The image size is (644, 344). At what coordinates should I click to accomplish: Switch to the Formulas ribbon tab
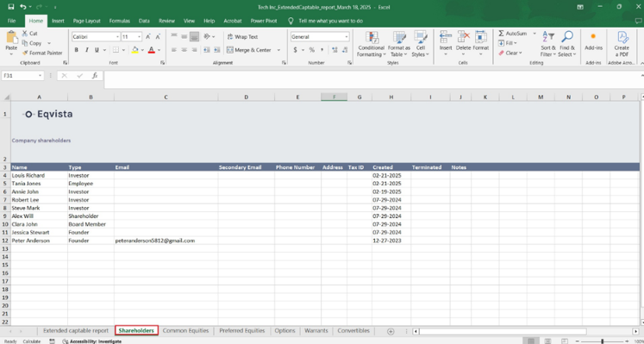[120, 21]
